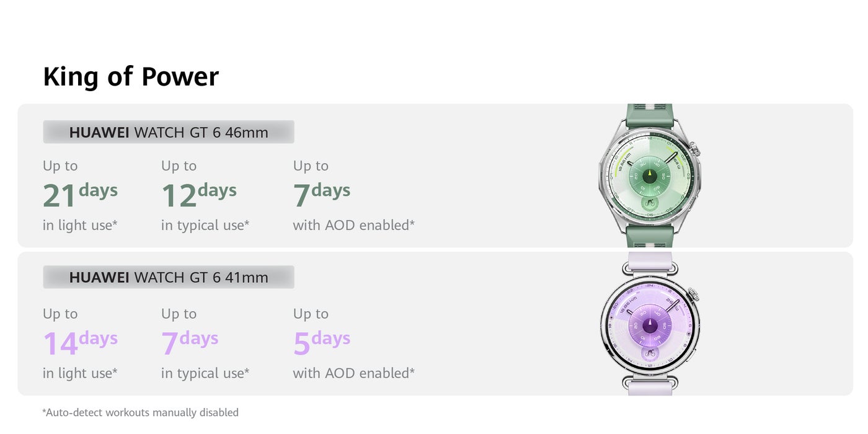The height and width of the screenshot is (434, 868).
Task: Click the green "7 days" AOD figure
Action: tap(321, 194)
